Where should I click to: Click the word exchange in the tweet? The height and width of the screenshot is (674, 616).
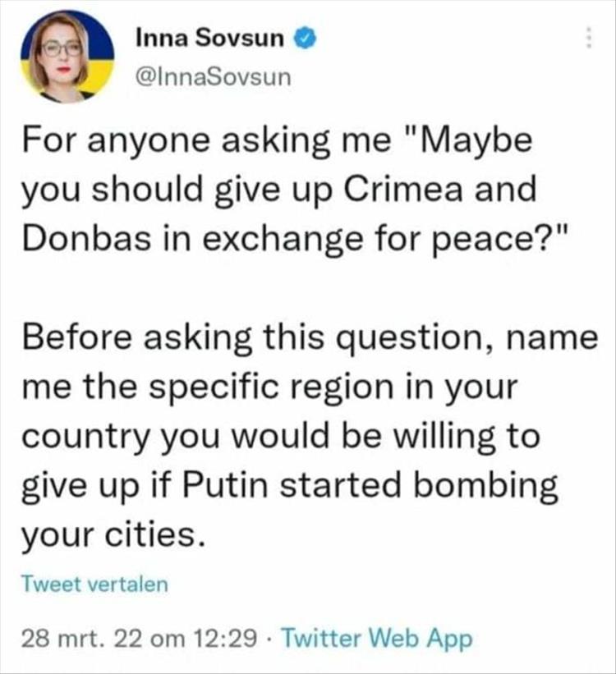click(283, 240)
